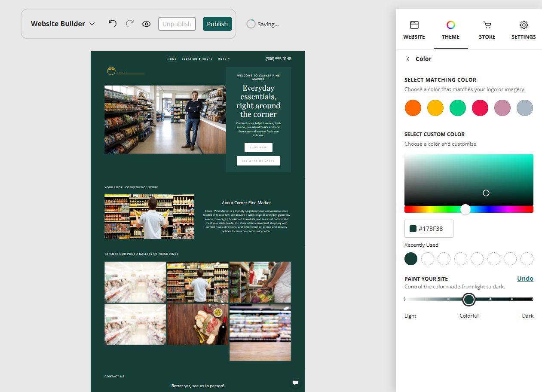Image resolution: width=542 pixels, height=392 pixels.
Task: Click the Corner Pine Market logo
Action: click(x=126, y=71)
